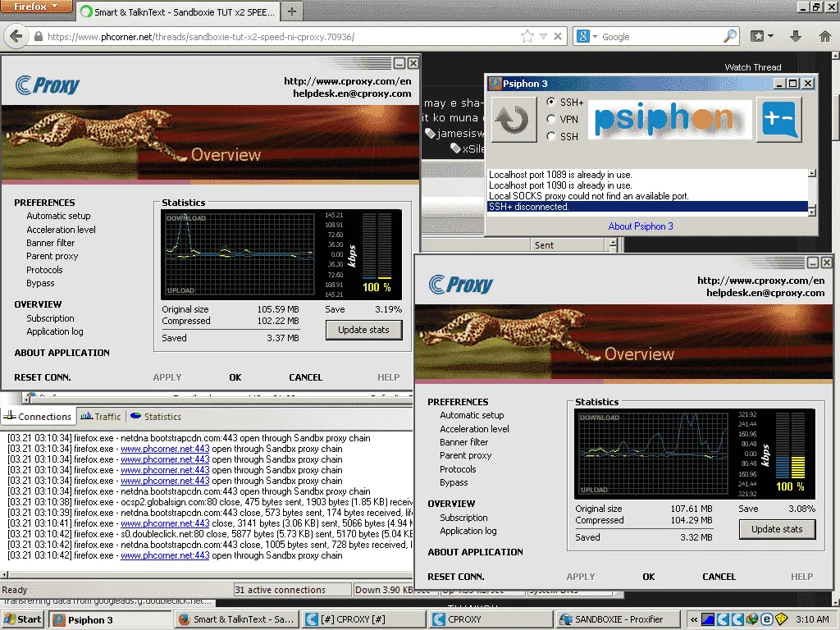This screenshot has width=840, height=630.
Task: Open Acceleration level in left CProxy window
Action: point(61,230)
